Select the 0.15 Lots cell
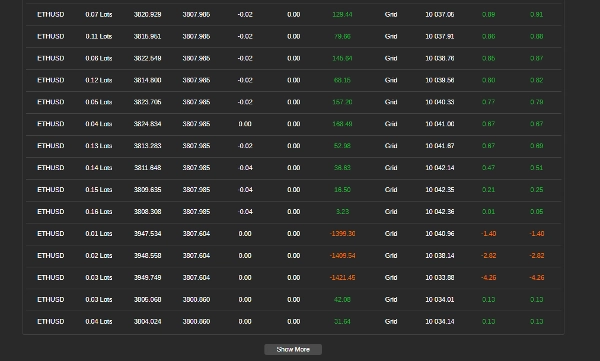This screenshot has height=361, width=600. (x=99, y=189)
